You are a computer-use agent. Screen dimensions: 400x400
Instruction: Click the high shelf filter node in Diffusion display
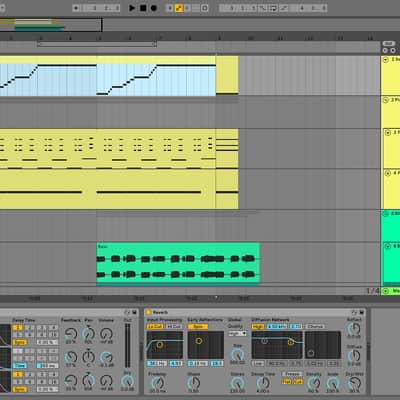[291, 342]
